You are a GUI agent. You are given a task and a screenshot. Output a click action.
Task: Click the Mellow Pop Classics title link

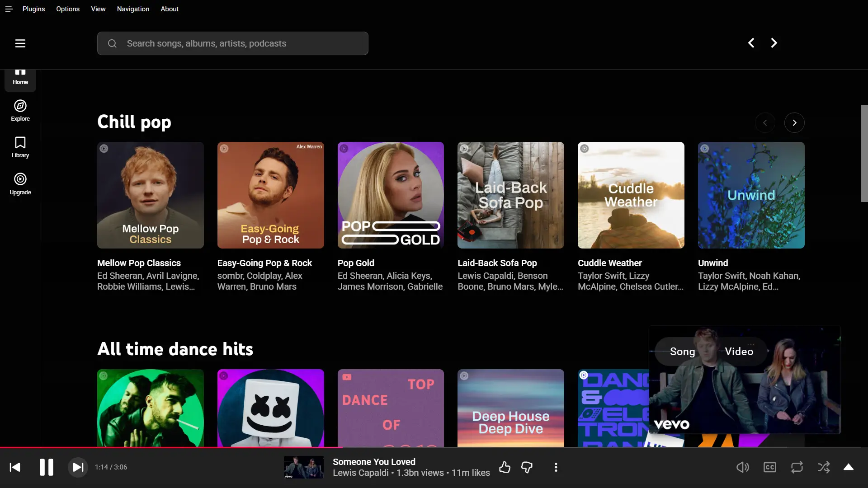[139, 263]
